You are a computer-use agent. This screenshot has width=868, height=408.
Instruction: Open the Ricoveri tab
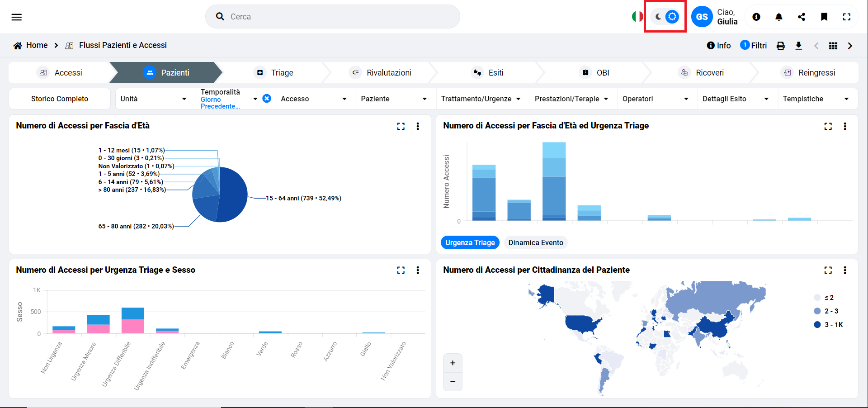(702, 73)
